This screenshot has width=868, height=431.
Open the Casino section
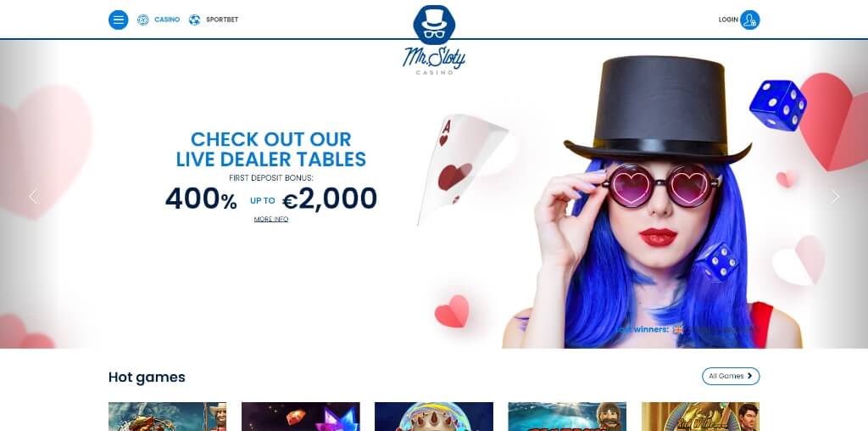[x=167, y=20]
